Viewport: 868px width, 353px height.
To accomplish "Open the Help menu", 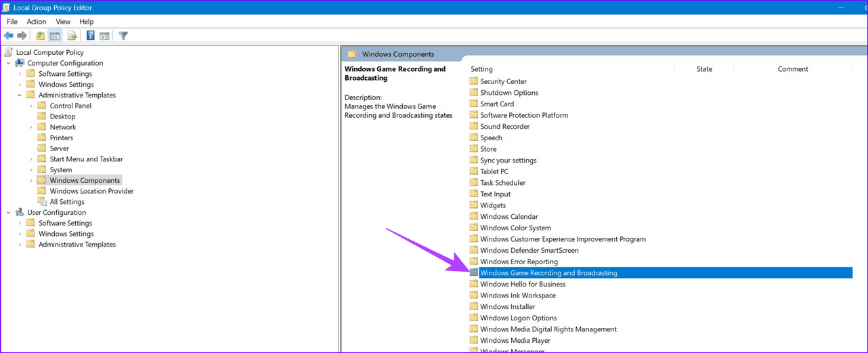I will pyautogui.click(x=87, y=22).
